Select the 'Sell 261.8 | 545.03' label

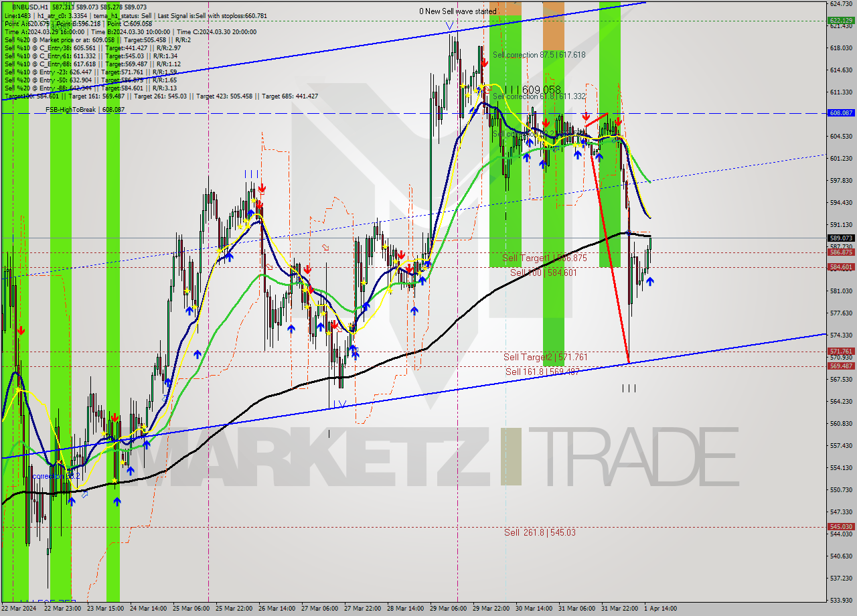click(540, 532)
